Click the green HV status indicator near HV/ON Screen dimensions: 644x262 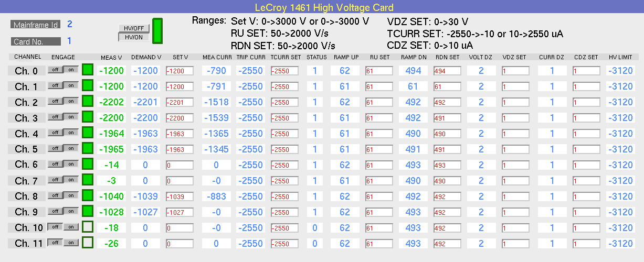pos(157,31)
